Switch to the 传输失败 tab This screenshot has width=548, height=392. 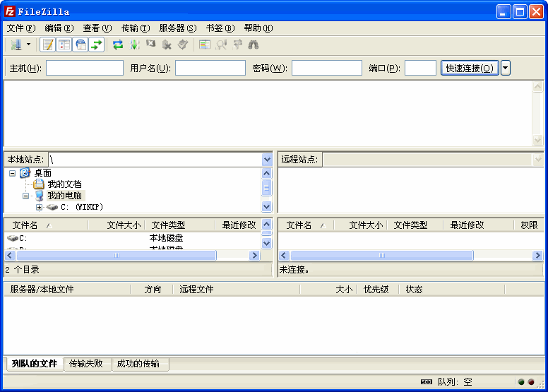[x=86, y=364]
